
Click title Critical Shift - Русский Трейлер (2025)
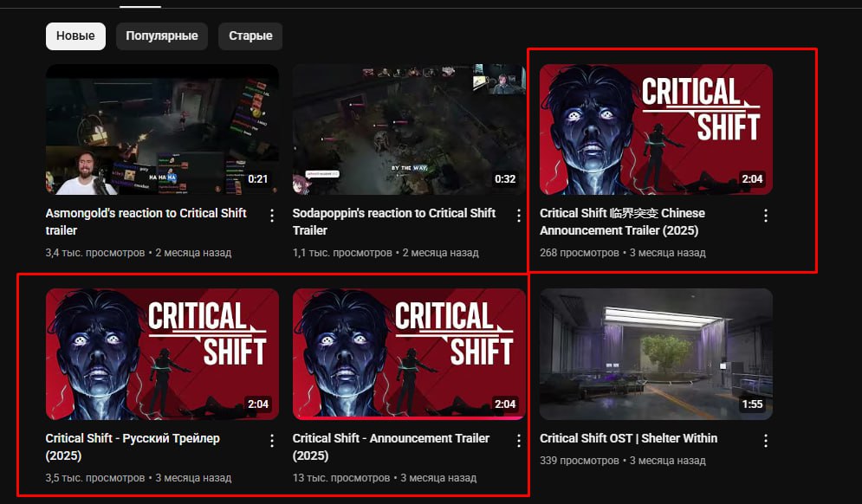(x=133, y=447)
